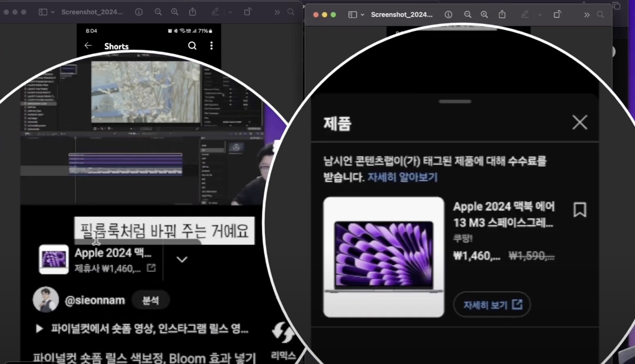Show overflow toolbar items in right Preview window
The height and width of the screenshot is (364, 635).
point(587,15)
